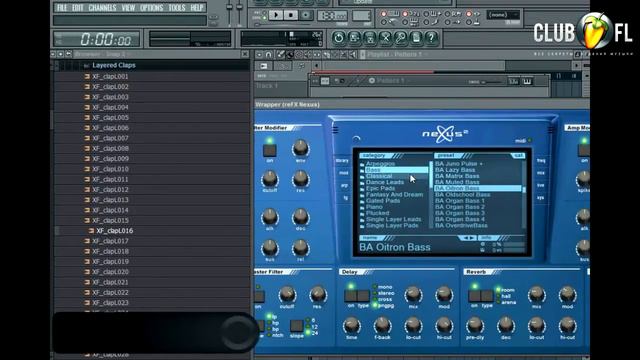Select the Classical category folder
This screenshot has height=360, width=640.
point(379,176)
